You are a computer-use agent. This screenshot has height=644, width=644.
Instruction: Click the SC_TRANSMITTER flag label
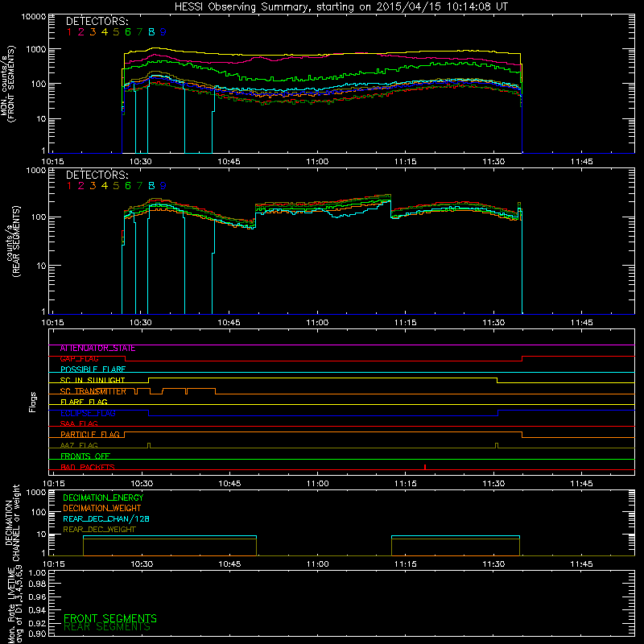point(93,391)
